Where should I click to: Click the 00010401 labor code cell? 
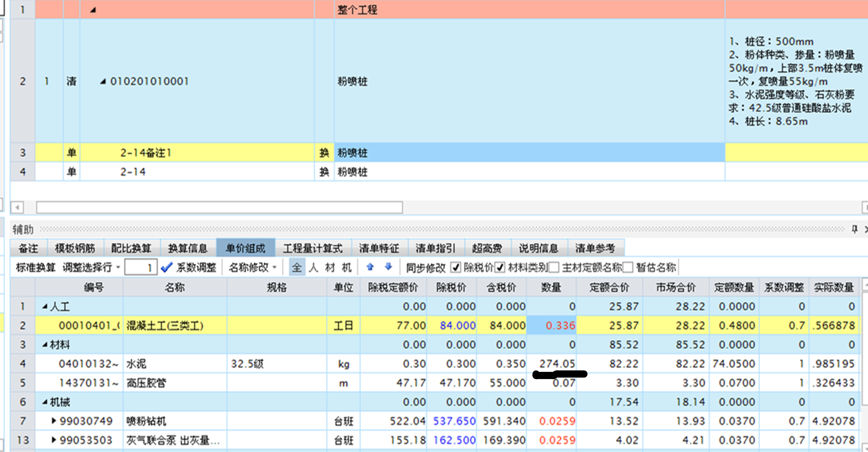pyautogui.click(x=79, y=325)
